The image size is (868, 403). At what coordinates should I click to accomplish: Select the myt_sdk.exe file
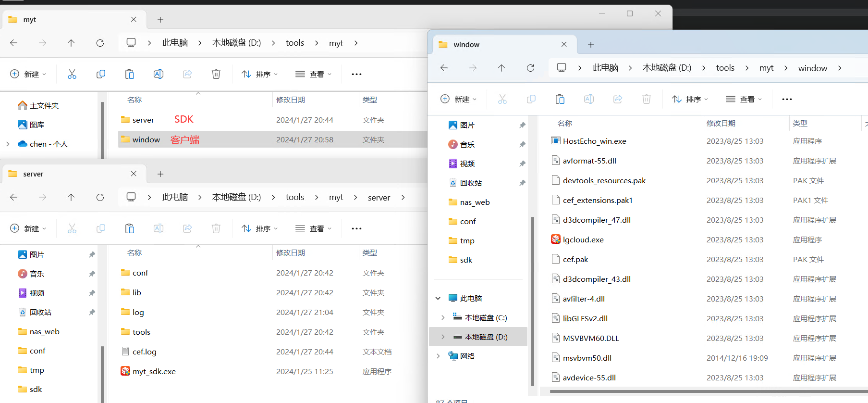coord(154,371)
